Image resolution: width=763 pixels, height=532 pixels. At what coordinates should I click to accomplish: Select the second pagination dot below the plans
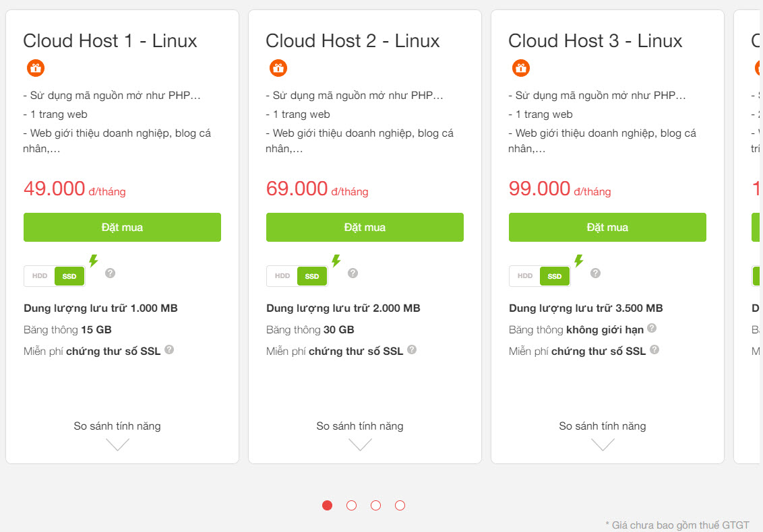(351, 505)
